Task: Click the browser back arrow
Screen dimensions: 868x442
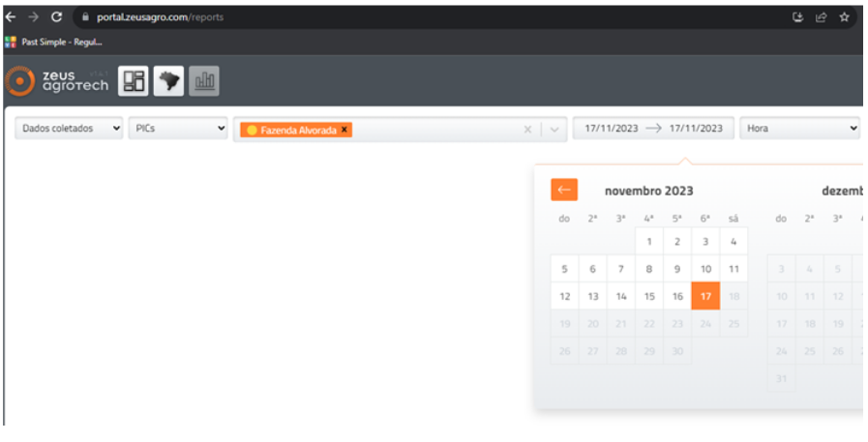Action: 11,16
